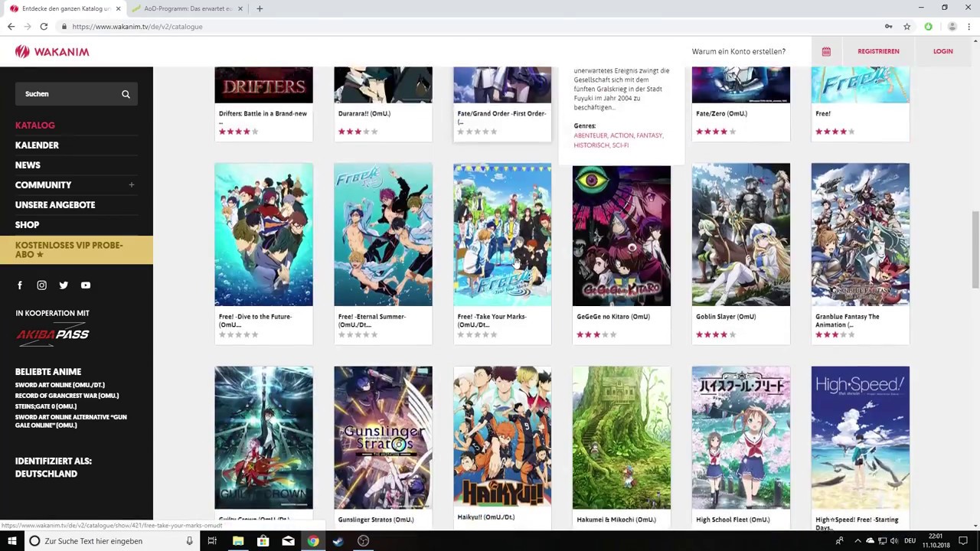The image size is (980, 551).
Task: Open the Shop menu item
Action: 27,225
